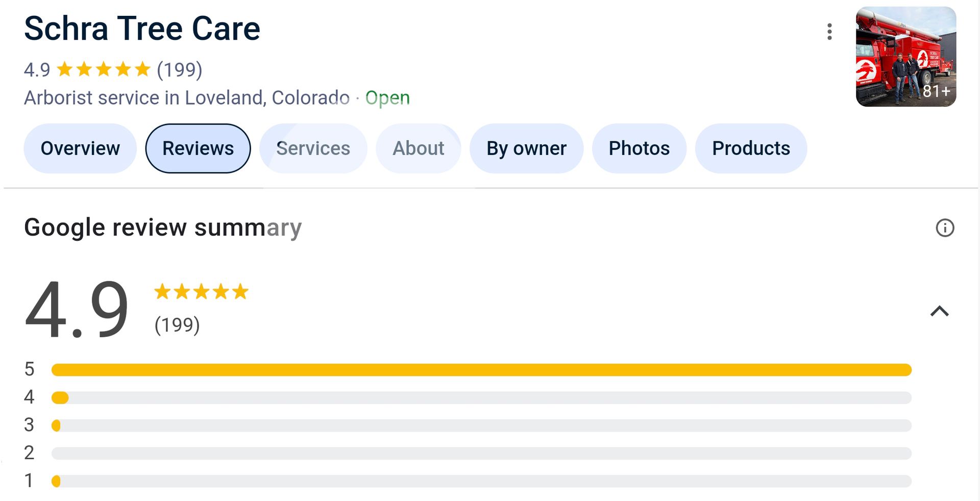The image size is (980, 501).
Task: Click the review summary info icon
Action: tap(945, 228)
